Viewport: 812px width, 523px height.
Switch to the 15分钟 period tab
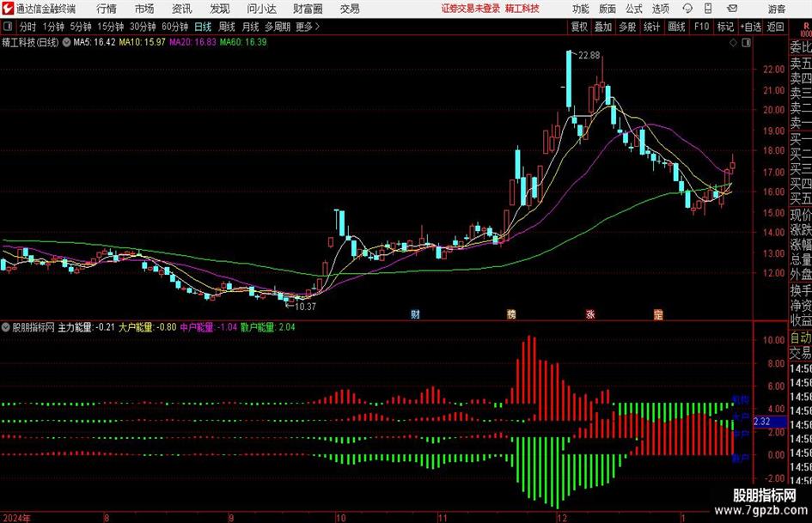click(x=111, y=27)
